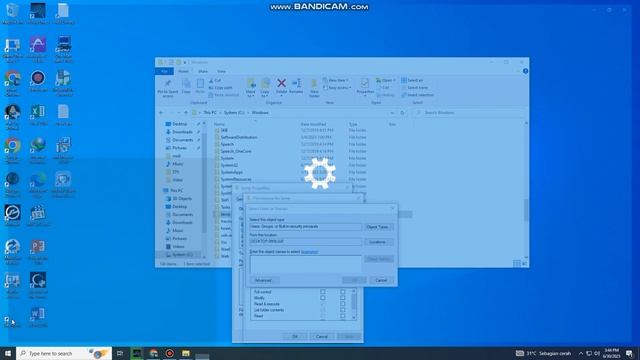Open the examples link

(309, 252)
